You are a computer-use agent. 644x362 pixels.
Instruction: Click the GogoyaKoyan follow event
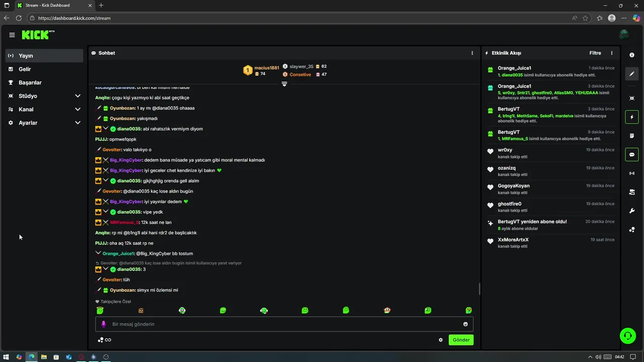550,189
